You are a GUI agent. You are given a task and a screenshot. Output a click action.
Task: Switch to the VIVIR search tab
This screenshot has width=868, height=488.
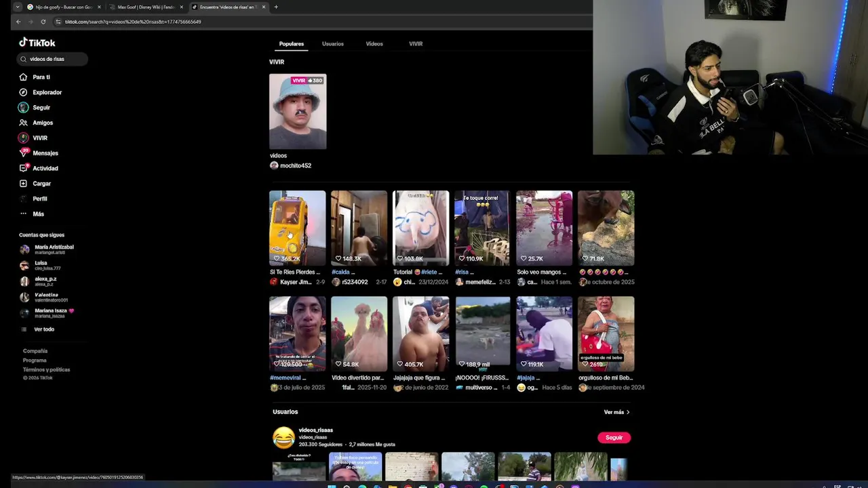tap(416, 44)
